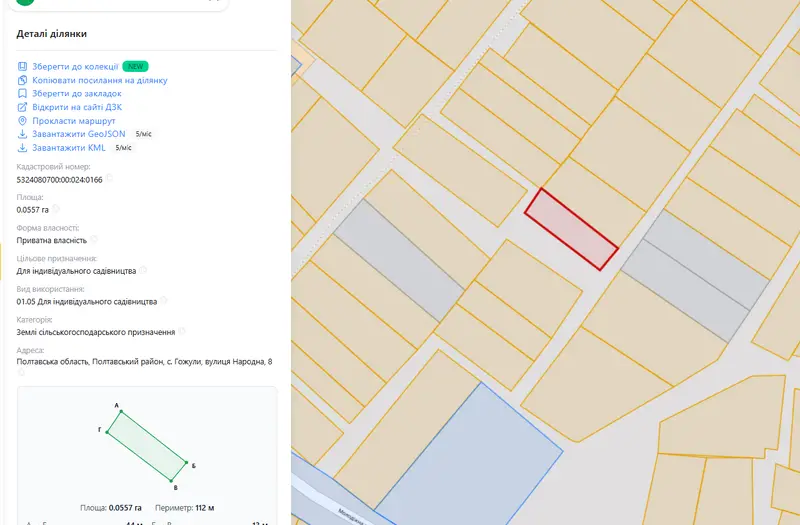Click vertex A on parcel diagram

[x=121, y=411]
